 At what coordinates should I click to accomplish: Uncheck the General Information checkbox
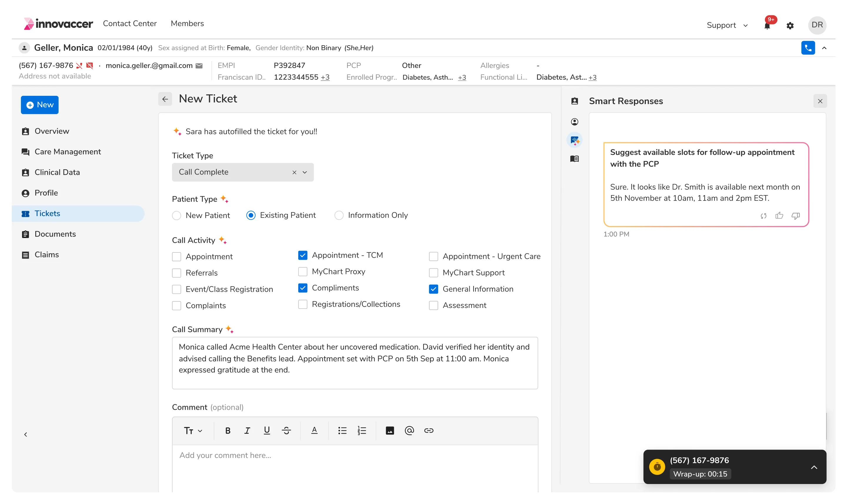click(x=433, y=289)
